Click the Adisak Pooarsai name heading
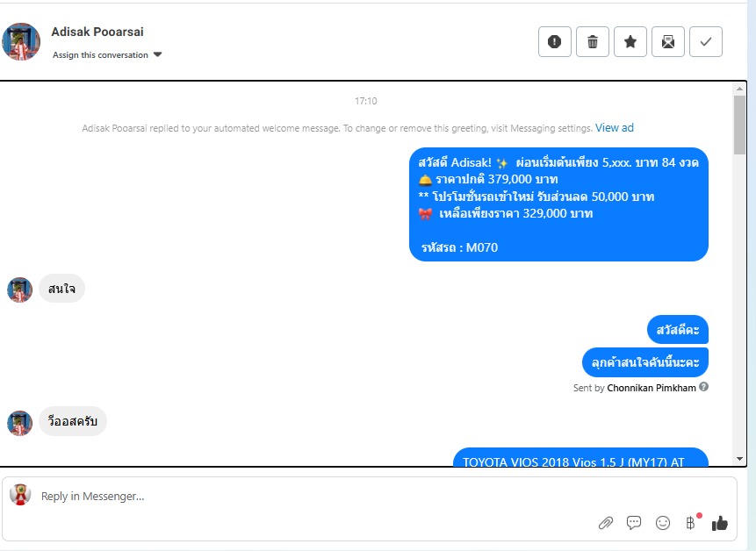The width and height of the screenshot is (756, 551). tap(97, 32)
